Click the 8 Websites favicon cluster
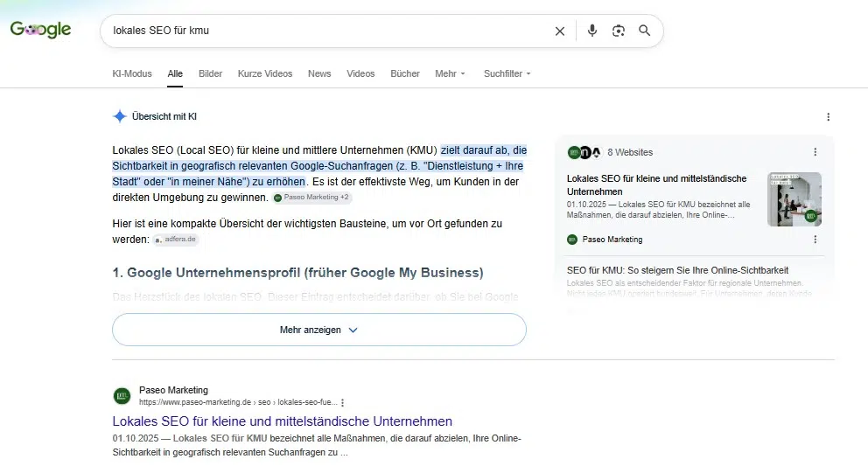Image resolution: width=868 pixels, height=473 pixels. coord(584,152)
